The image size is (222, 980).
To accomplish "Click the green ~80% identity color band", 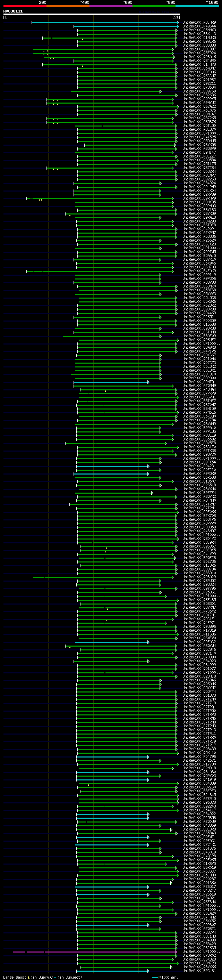I will [154, 6].
